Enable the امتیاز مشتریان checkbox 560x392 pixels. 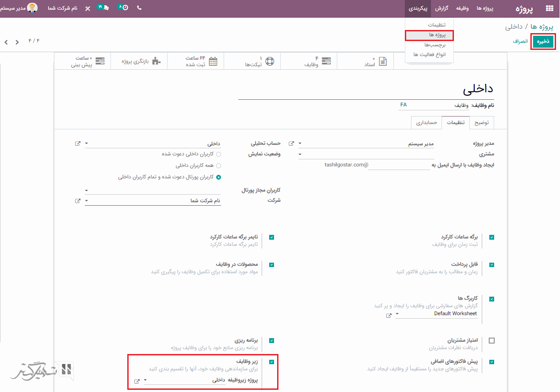coord(492,340)
